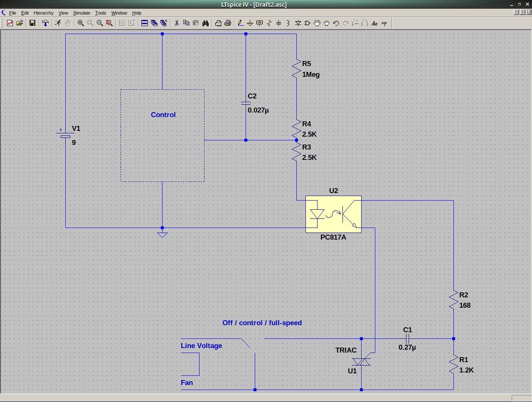Select the Copy tool
Screen dimensions: 532x402
[186, 23]
